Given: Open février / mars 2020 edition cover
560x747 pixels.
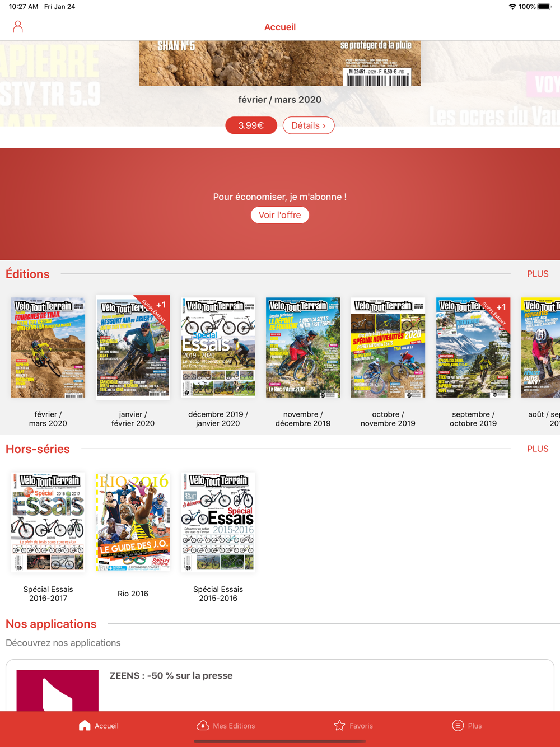Looking at the screenshot, I should (x=48, y=347).
